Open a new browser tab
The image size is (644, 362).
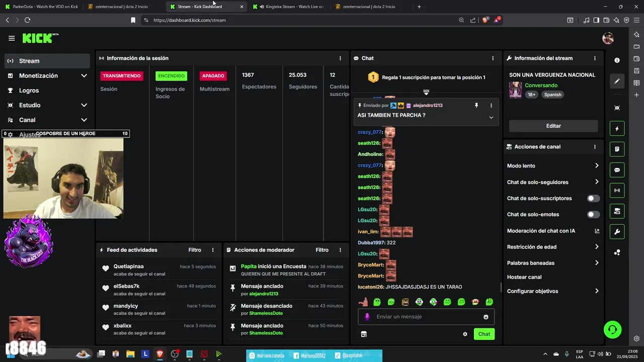(419, 7)
